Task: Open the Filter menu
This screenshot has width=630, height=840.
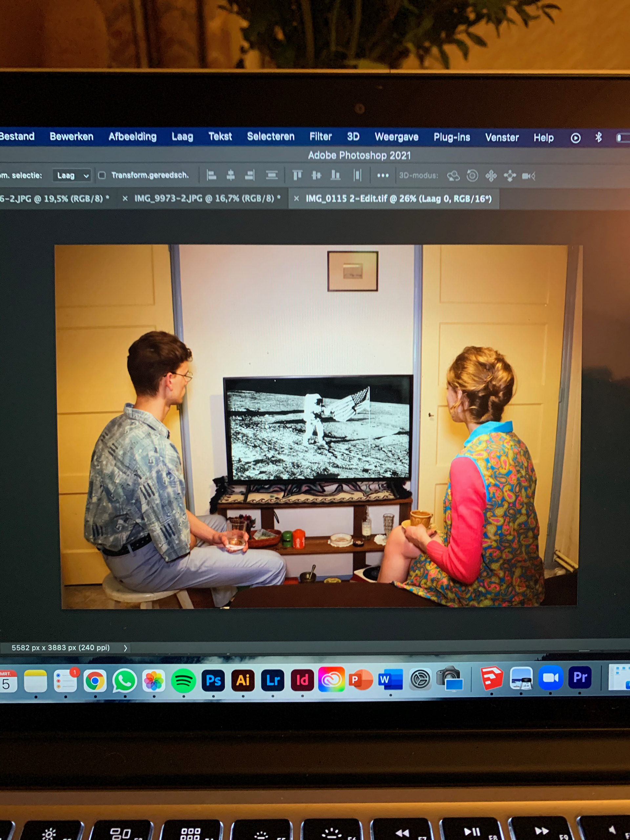Action: point(321,137)
